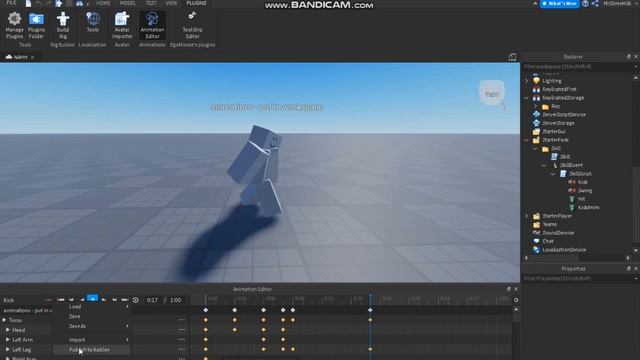Go to next keyframe in the Animation Editor
The image size is (640, 360).
pos(114,300)
